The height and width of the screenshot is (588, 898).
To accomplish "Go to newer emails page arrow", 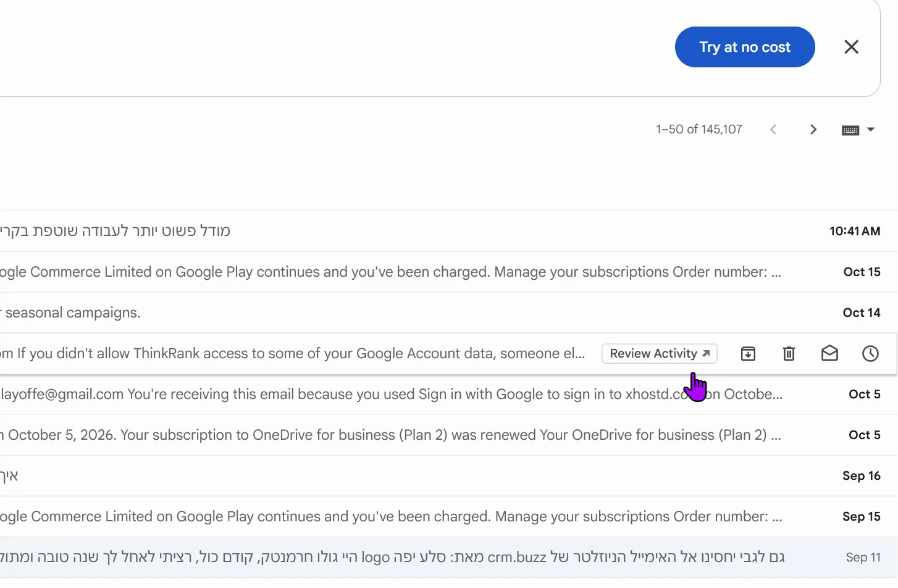I will [773, 130].
